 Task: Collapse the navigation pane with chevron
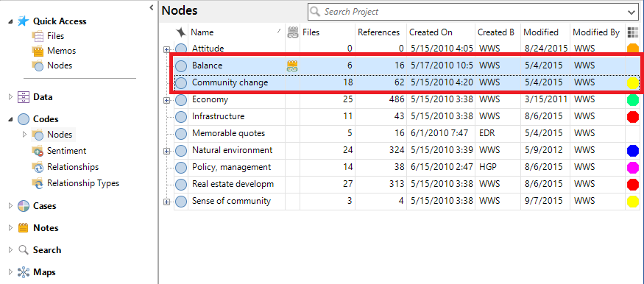(x=151, y=7)
